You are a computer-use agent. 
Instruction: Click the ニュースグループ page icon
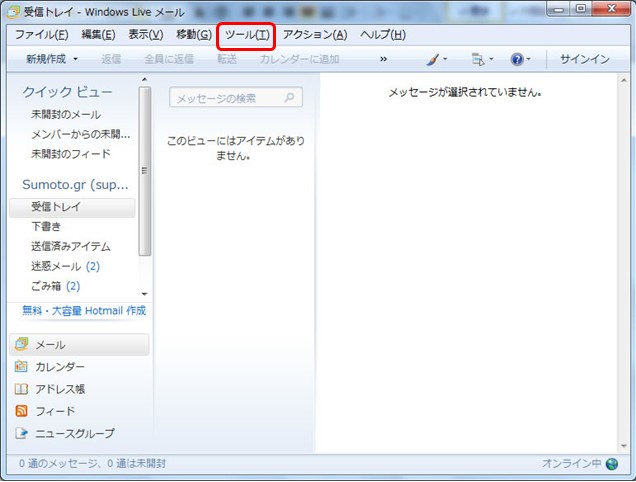pyautogui.click(x=21, y=433)
